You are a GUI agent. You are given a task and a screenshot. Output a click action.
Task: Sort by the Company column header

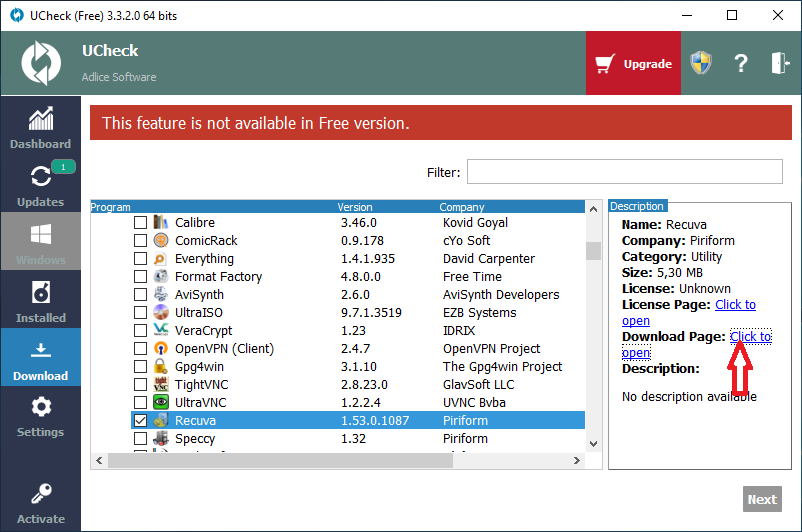[461, 207]
